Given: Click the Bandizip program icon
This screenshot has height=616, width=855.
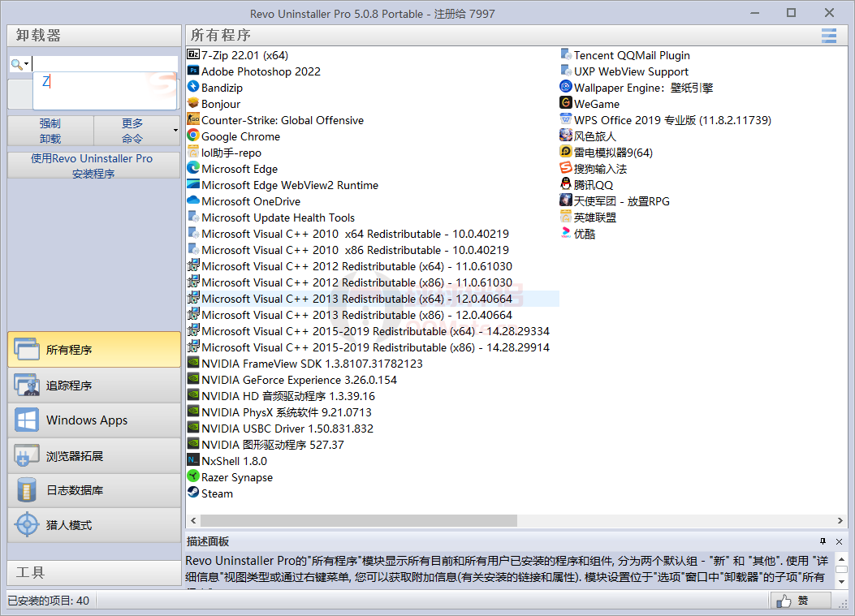Looking at the screenshot, I should coord(193,88).
